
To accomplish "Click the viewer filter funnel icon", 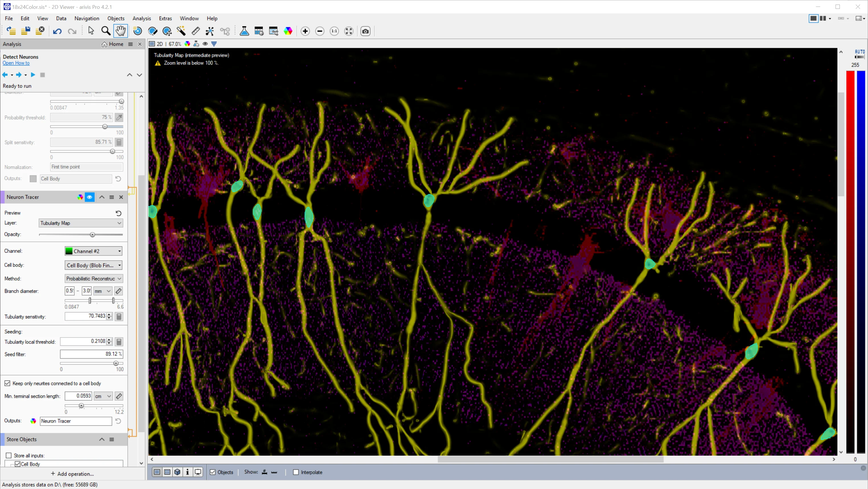I will [214, 44].
